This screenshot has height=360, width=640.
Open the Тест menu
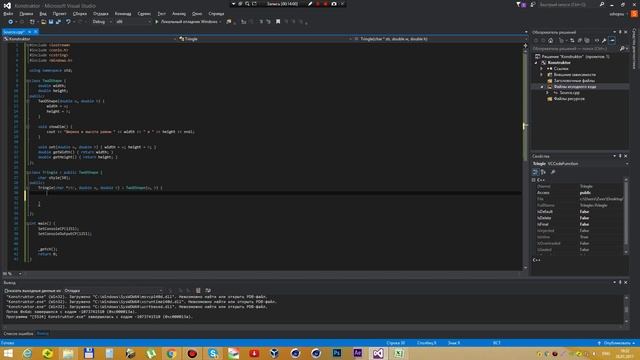point(162,13)
